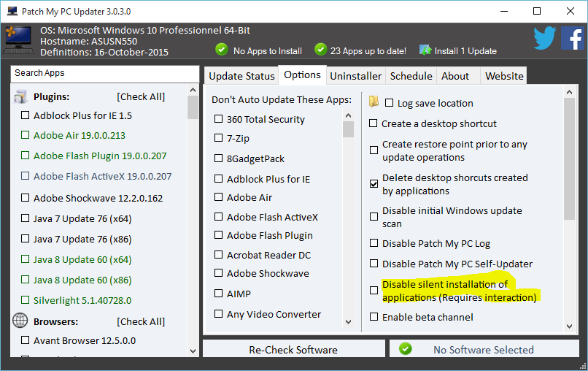Image resolution: width=588 pixels, height=371 pixels.
Task: Check Java 7 Update 76 (x64)
Action: (25, 218)
